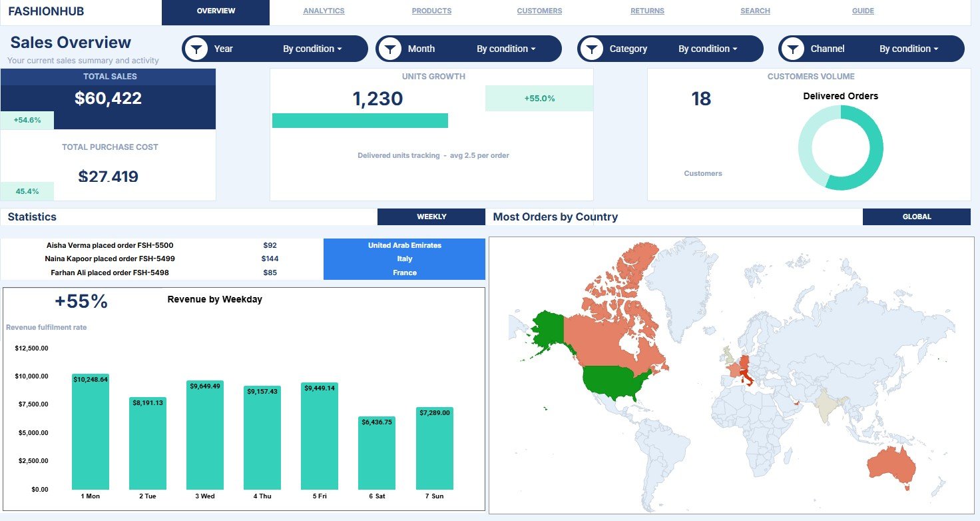The width and height of the screenshot is (980, 521).
Task: Click the Aisha Verma order FSH-5500 row
Action: [x=110, y=245]
